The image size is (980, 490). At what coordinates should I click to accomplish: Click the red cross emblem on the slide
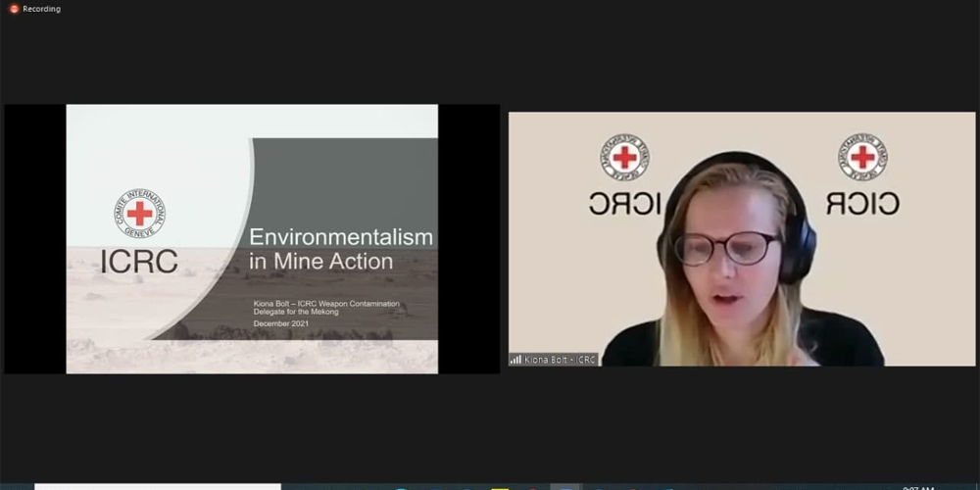[139, 214]
